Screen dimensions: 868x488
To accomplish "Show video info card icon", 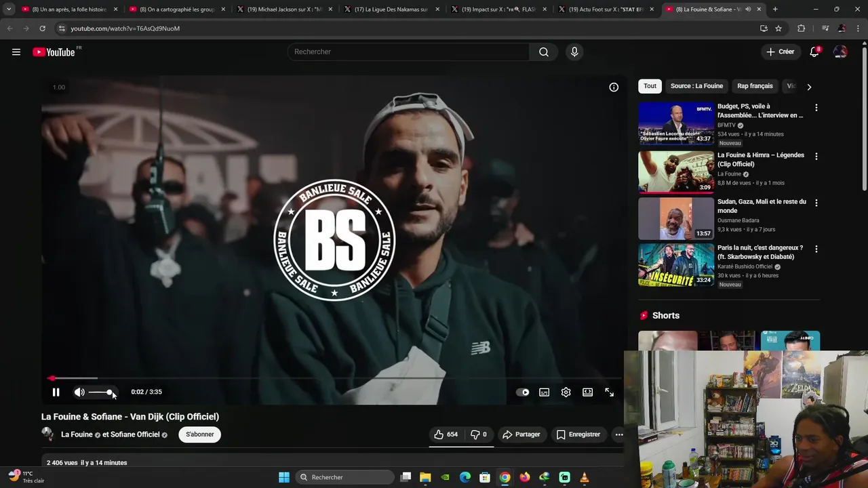I will click(x=614, y=87).
